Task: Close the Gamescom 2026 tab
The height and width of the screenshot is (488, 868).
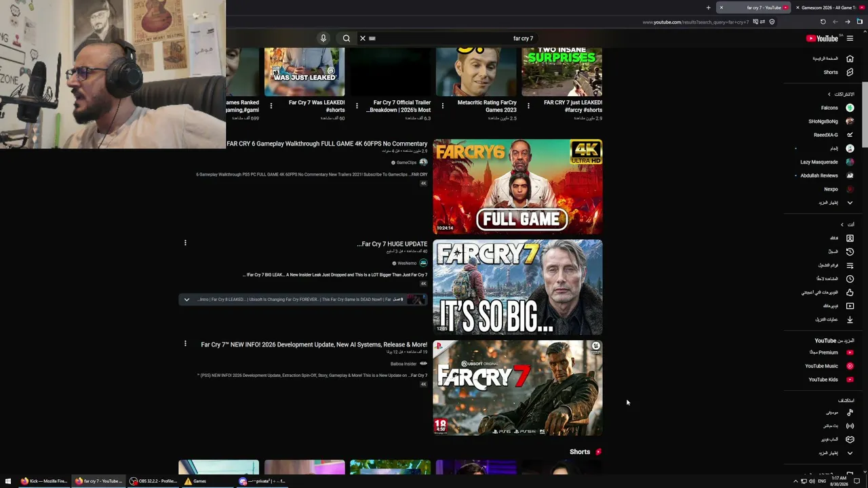Action: (797, 7)
